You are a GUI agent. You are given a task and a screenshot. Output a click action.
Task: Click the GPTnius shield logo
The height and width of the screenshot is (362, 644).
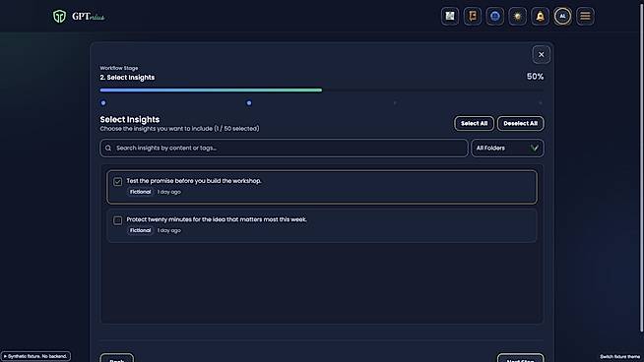(x=59, y=17)
